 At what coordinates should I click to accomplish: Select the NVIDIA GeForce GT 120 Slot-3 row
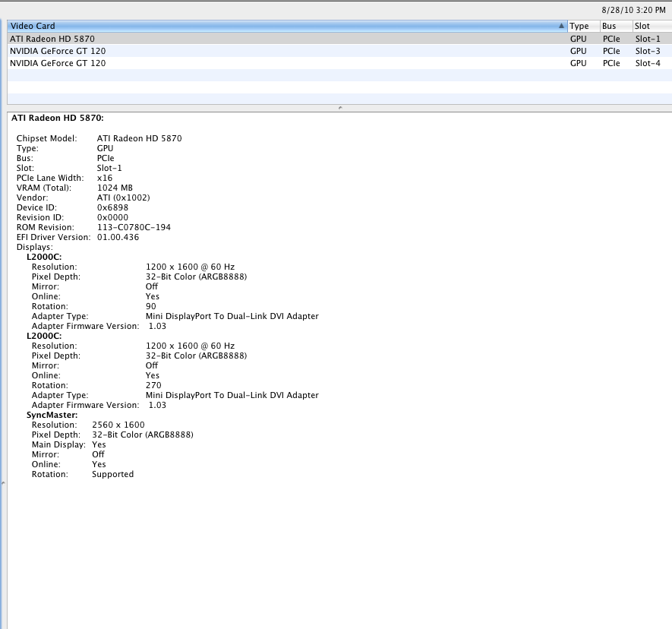[339, 51]
